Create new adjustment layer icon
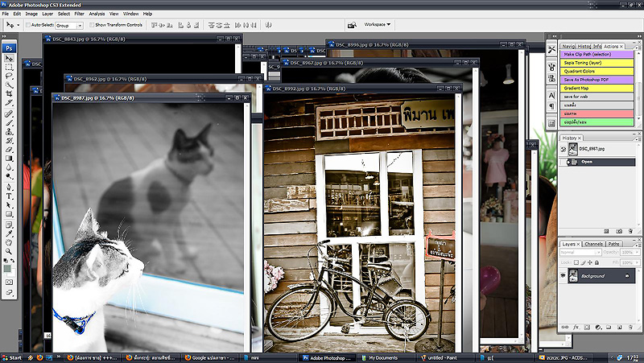The image size is (644, 363). pos(598,328)
